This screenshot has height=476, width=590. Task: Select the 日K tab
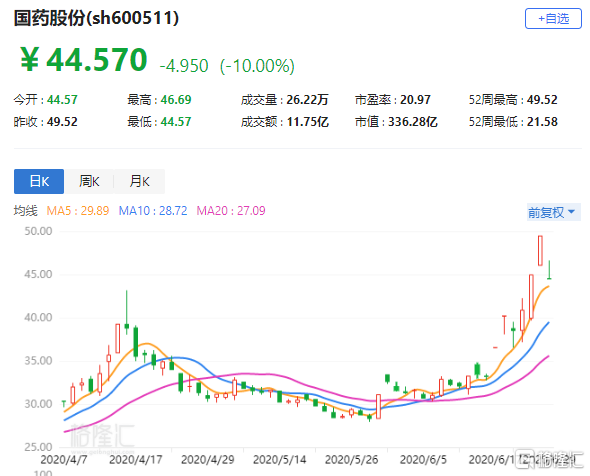[39, 181]
